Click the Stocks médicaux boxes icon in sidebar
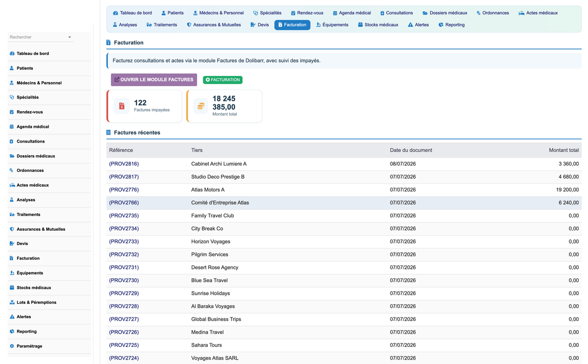Viewport: 588px width, 364px height. [12, 288]
